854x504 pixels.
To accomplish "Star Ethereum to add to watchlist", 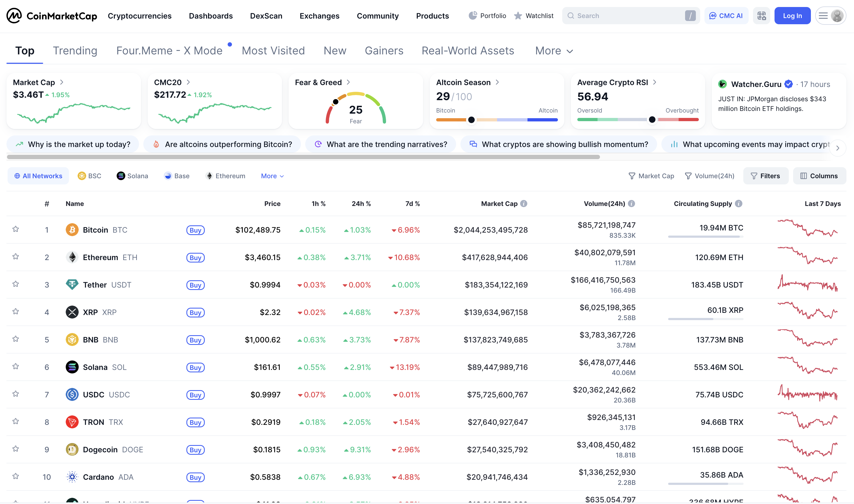I will pos(15,257).
